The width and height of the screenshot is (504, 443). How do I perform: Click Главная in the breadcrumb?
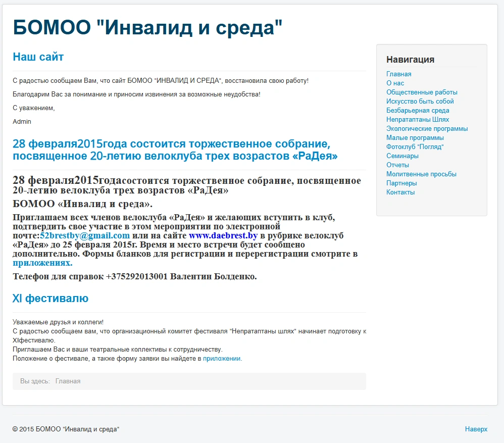68,381
